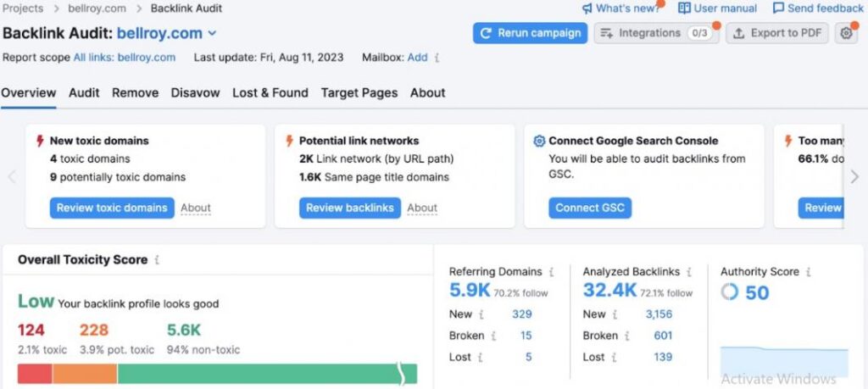Click the 228 potentially toxic count
Viewport: 868px width, 389px height.
click(x=94, y=331)
